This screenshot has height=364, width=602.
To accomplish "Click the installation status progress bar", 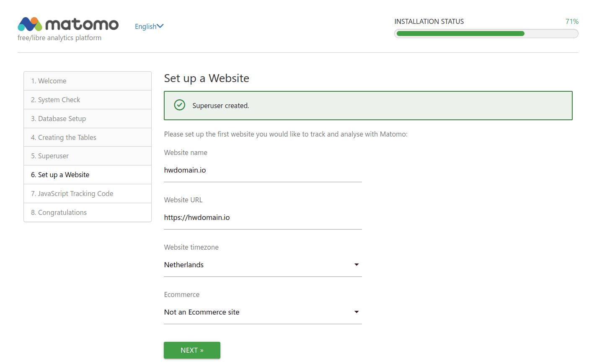I will 486,34.
